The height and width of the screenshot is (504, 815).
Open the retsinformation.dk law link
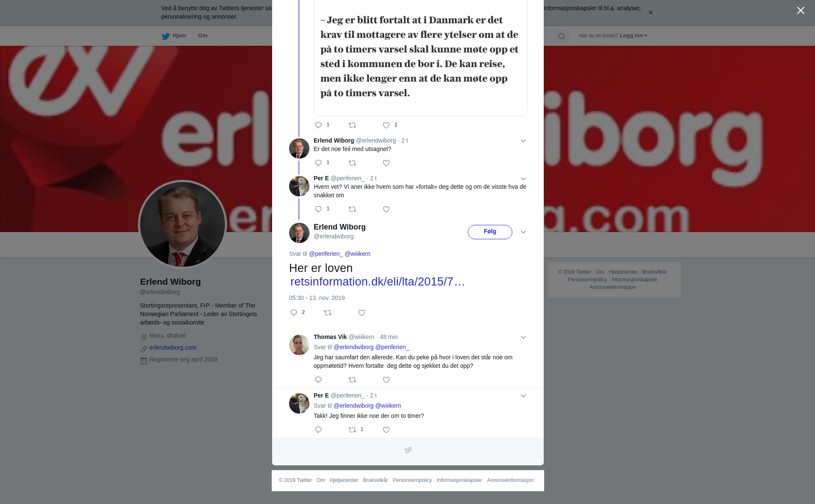[x=378, y=282]
